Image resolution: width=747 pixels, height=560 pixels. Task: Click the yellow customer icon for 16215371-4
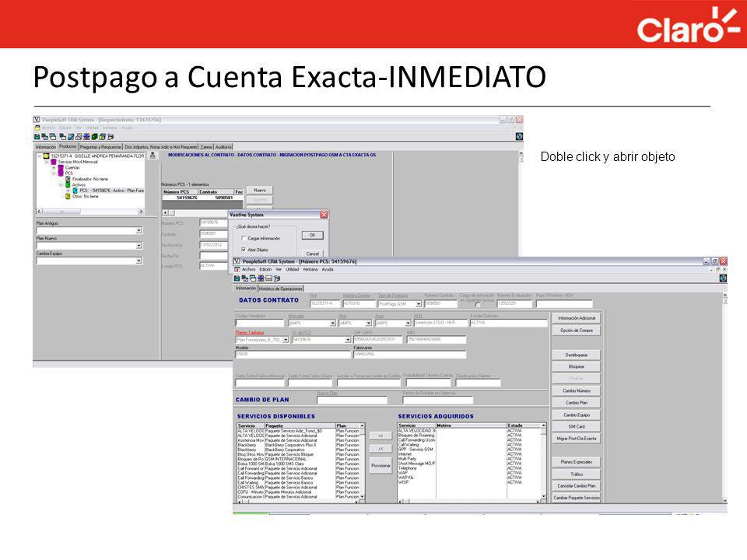tap(46, 156)
